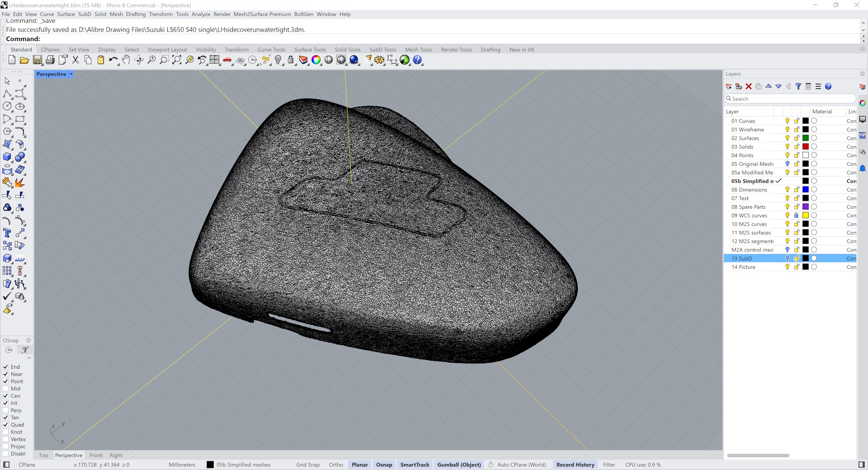Add a viewport tab with the plus icon
868x470 pixels.
[x=132, y=455]
